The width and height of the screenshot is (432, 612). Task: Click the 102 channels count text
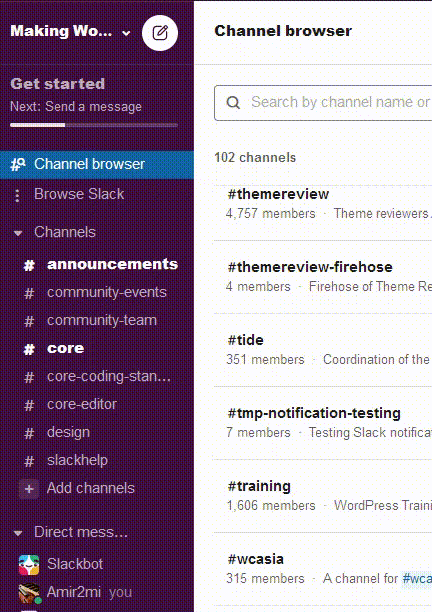point(255,158)
